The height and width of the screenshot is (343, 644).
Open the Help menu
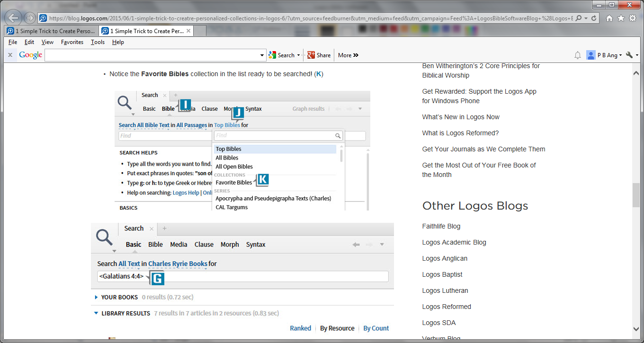(x=118, y=42)
